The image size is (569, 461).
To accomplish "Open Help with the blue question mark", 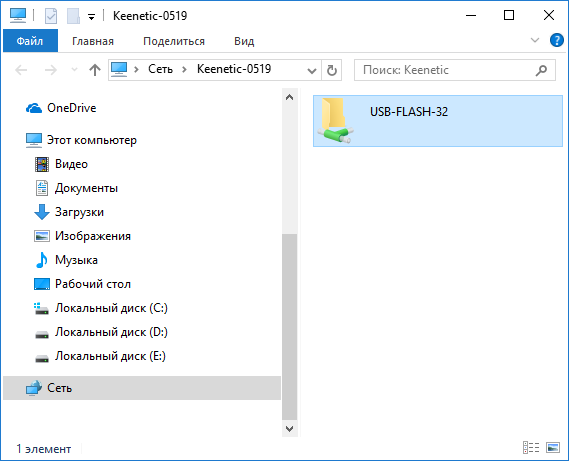I will [x=556, y=40].
